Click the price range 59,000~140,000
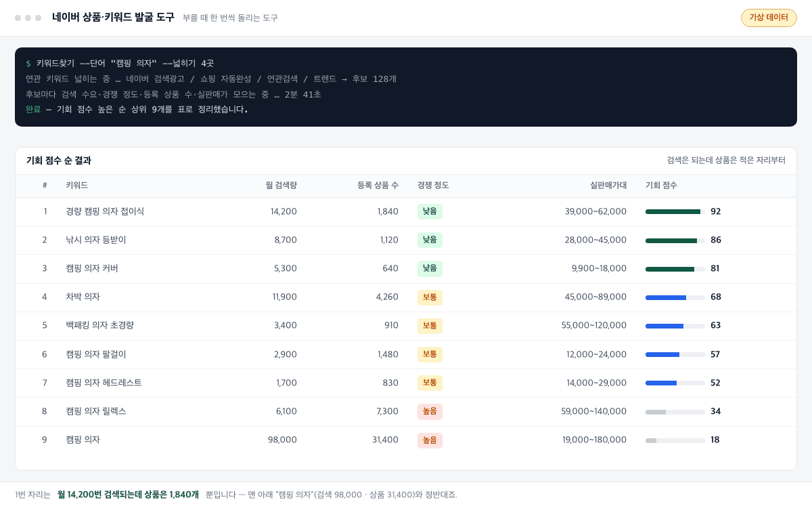This screenshot has height=508, width=812. (594, 411)
